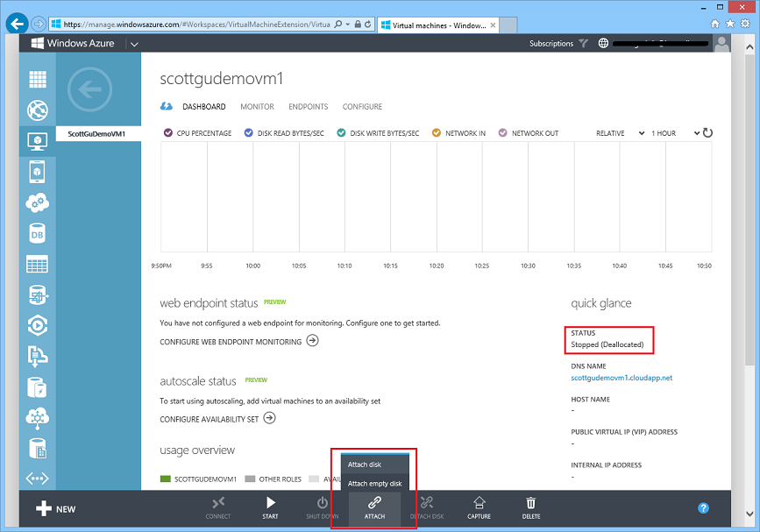
Task: Open Media Services play icon in sidebar
Action: [x=38, y=325]
